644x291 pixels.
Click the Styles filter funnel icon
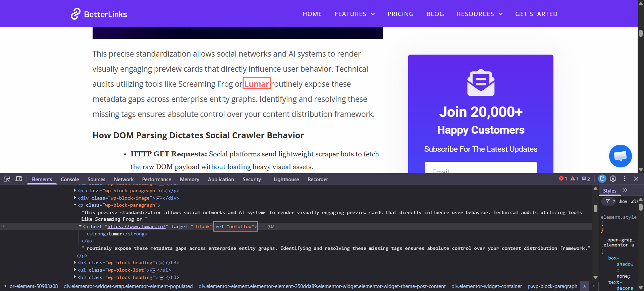607,201
